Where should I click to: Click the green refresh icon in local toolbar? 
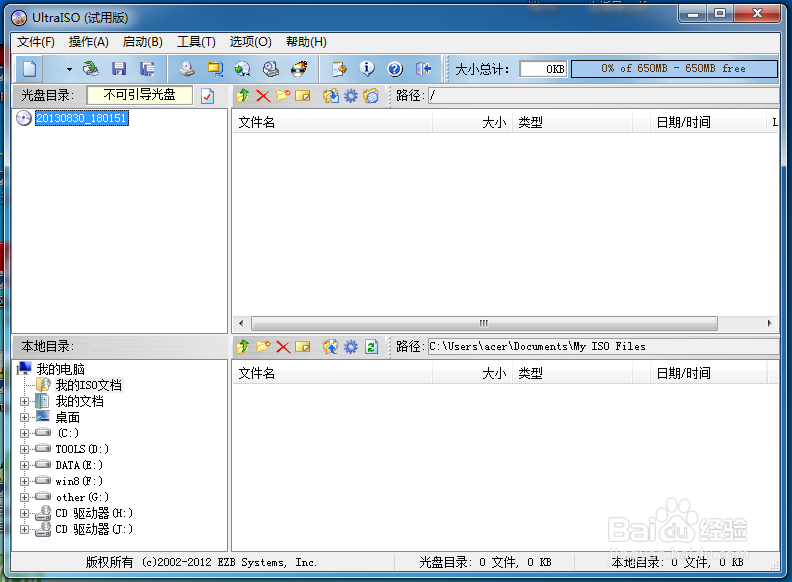click(372, 347)
